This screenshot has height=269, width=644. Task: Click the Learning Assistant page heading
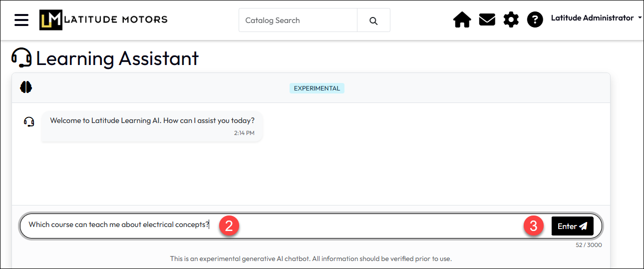[117, 58]
